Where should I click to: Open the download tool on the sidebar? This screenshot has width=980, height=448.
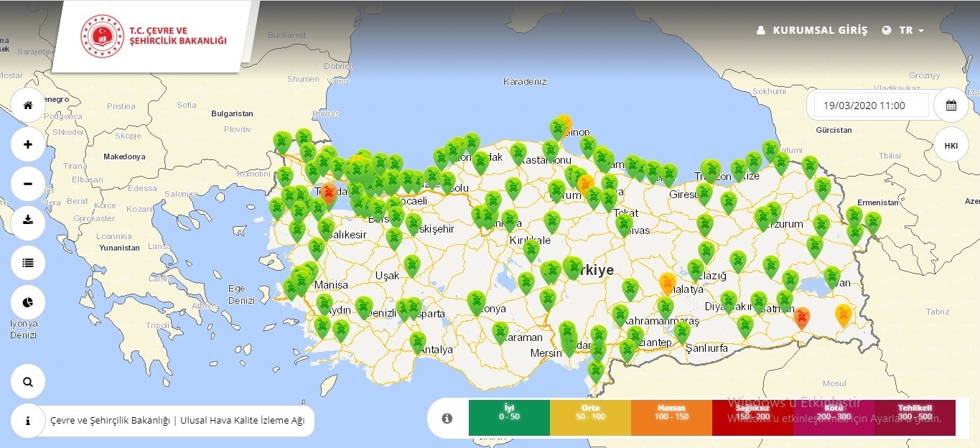[x=27, y=223]
